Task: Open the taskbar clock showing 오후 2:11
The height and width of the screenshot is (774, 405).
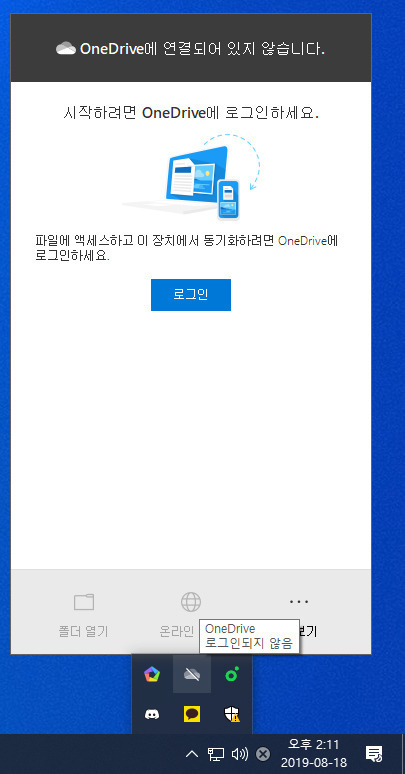Action: coord(314,753)
